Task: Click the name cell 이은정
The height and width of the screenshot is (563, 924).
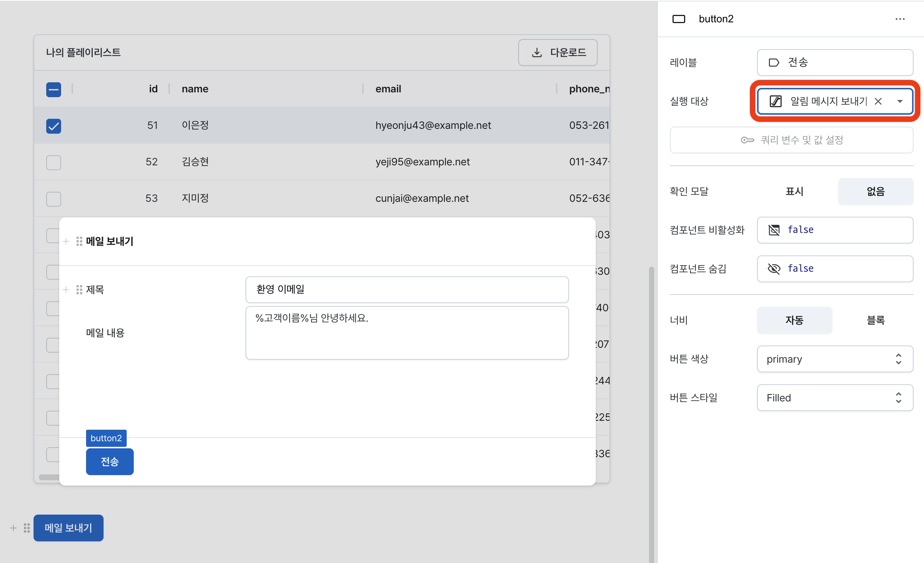Action: click(x=195, y=125)
